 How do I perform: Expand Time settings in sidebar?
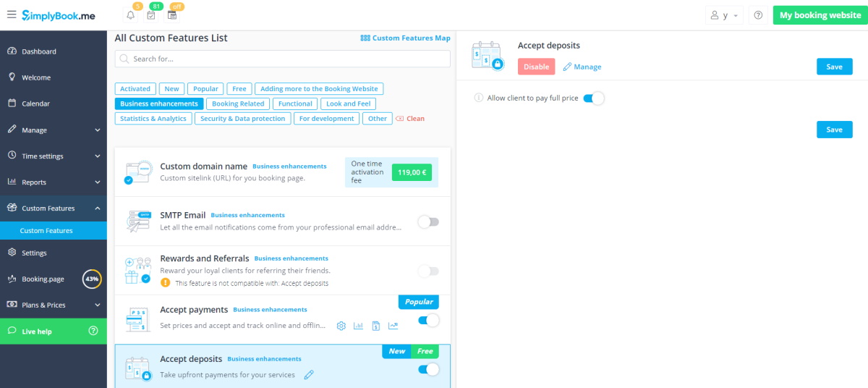pyautogui.click(x=53, y=156)
